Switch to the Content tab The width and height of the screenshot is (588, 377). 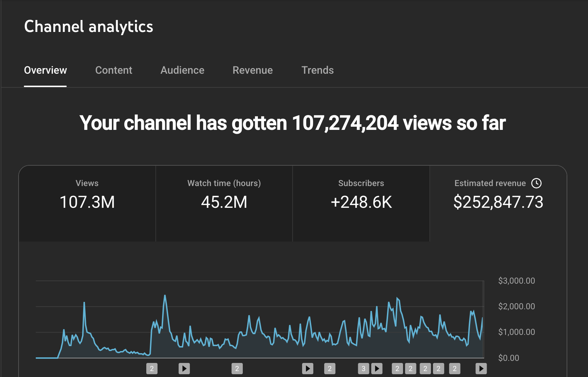tap(114, 70)
